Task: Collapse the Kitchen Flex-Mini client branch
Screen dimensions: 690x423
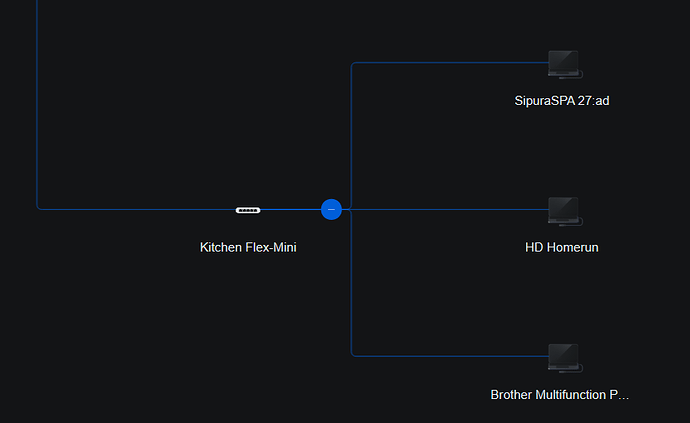Action: click(x=331, y=209)
